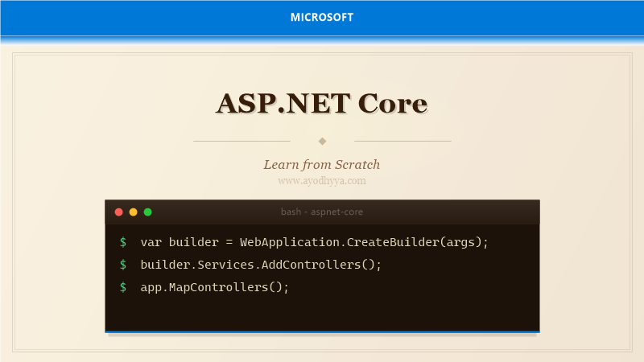Click the red close dot in terminal

coord(118,212)
